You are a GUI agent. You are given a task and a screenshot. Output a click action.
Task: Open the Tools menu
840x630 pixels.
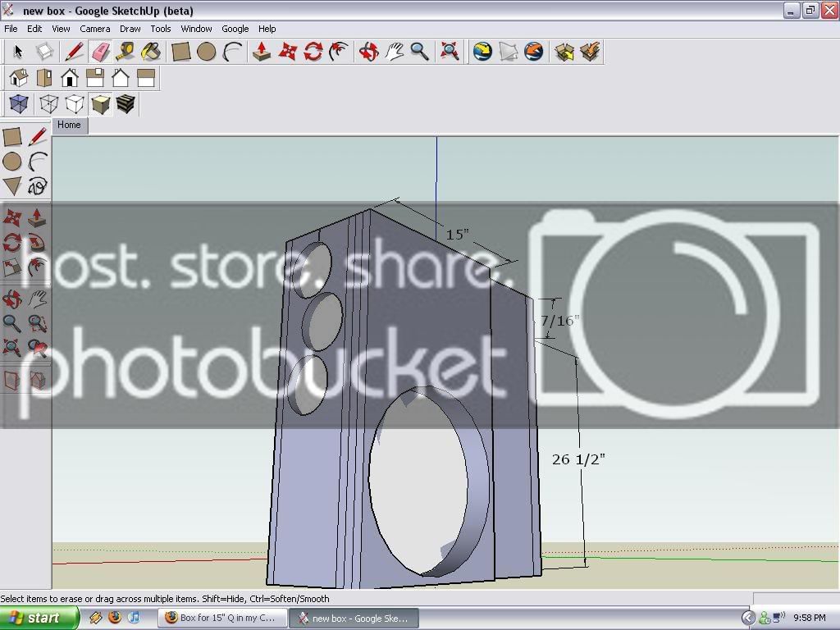(x=160, y=29)
